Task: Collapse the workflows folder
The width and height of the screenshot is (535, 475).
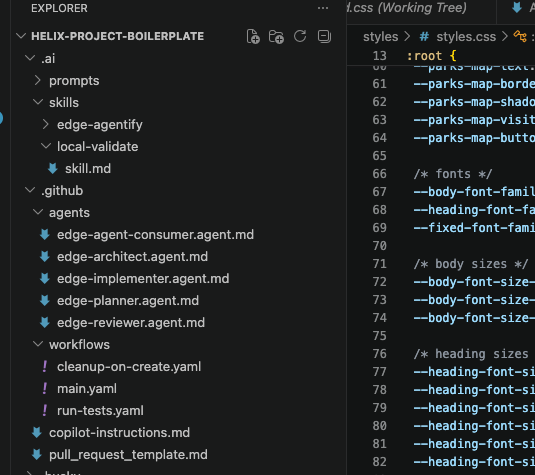Action: point(38,344)
